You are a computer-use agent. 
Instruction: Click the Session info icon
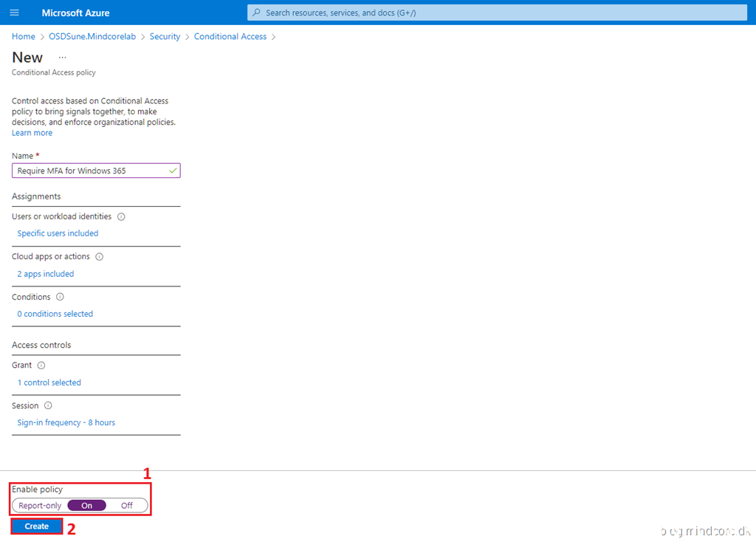tap(48, 405)
